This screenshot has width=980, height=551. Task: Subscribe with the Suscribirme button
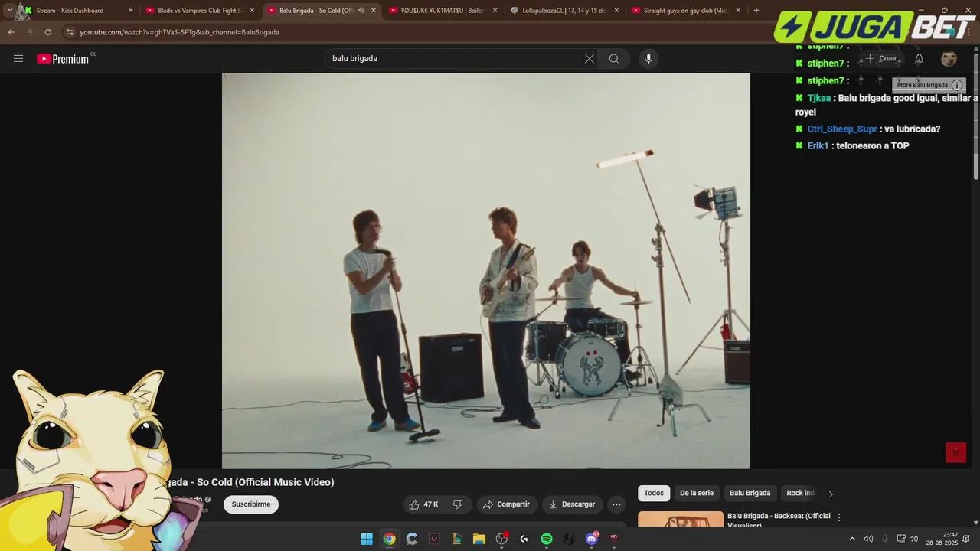(251, 504)
